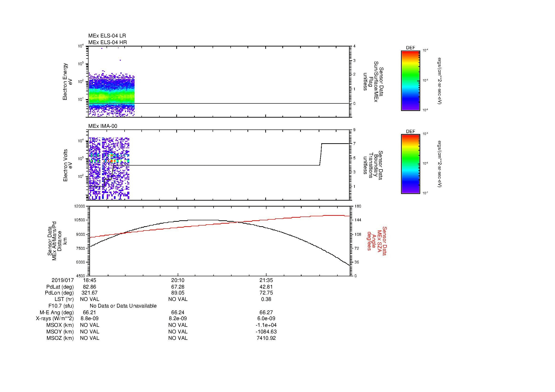Viewport: 555px width, 392px height.
Task: Click the X-rays value '8.2e-09'
Action: click(178, 318)
